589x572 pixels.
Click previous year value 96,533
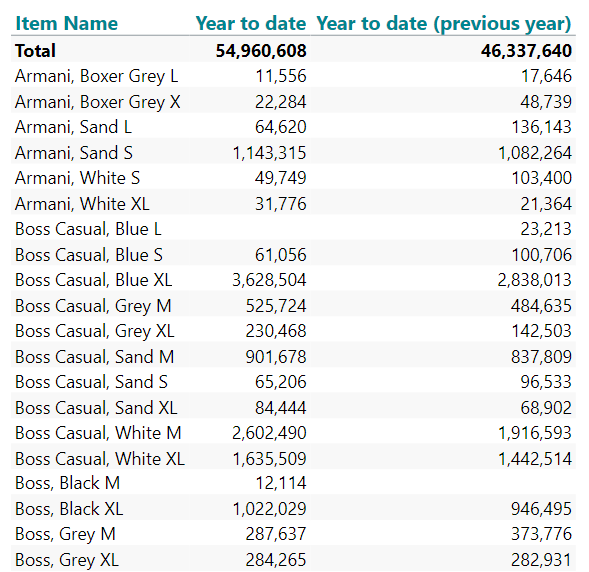(x=546, y=382)
